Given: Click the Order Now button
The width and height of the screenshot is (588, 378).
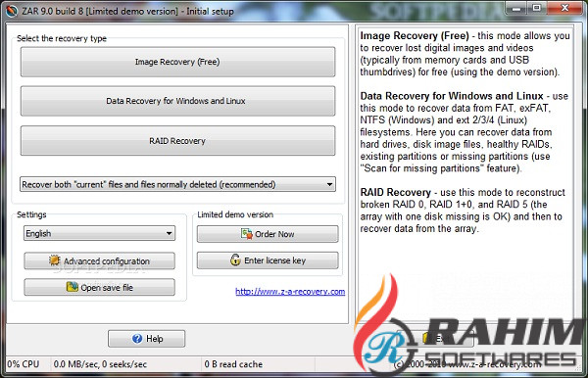Looking at the screenshot, I should [x=268, y=234].
